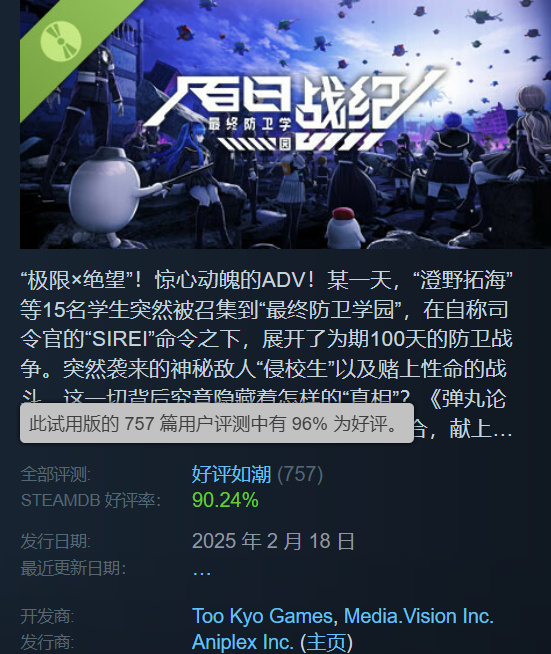Open the Aniplex Inc. publisher page
The height and width of the screenshot is (654, 551).
(x=242, y=642)
